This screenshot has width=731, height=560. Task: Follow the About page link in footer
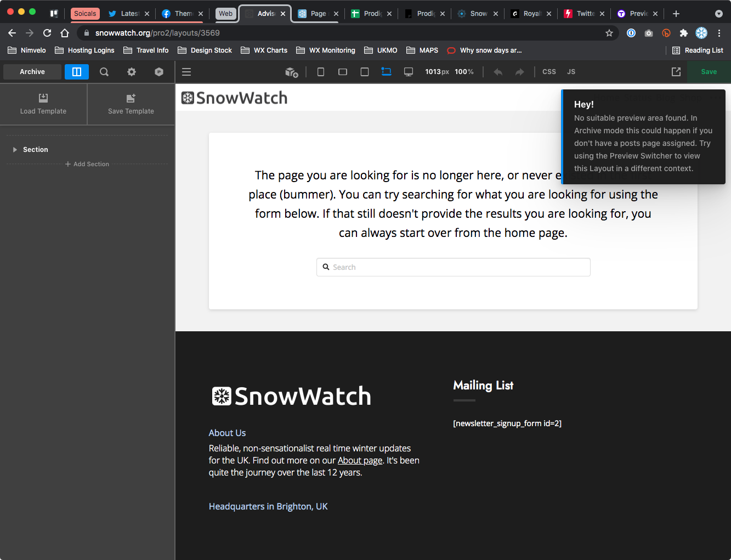point(360,461)
